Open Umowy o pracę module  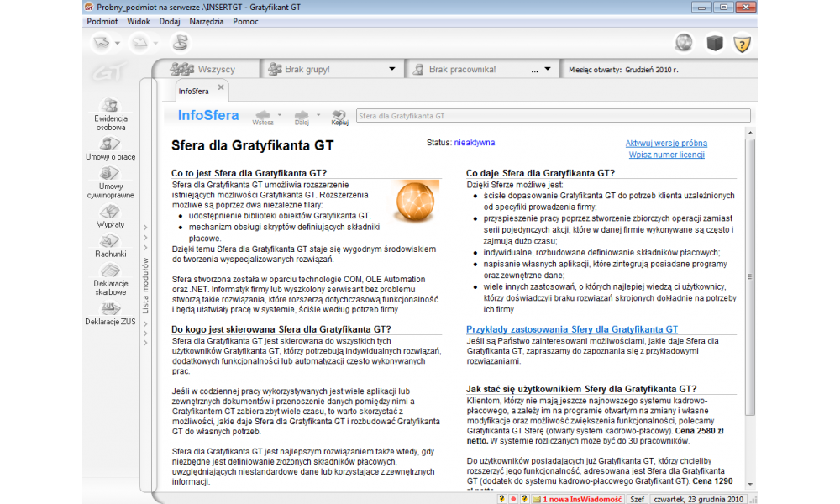pos(110,149)
